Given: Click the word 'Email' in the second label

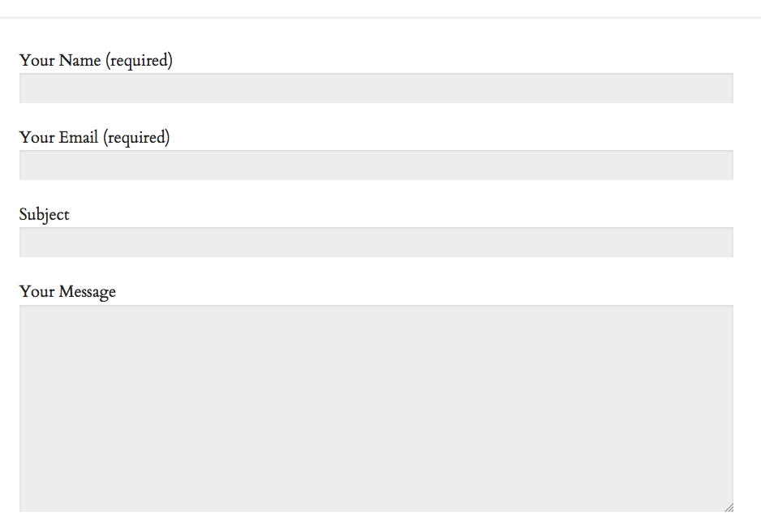Looking at the screenshot, I should click(79, 137).
